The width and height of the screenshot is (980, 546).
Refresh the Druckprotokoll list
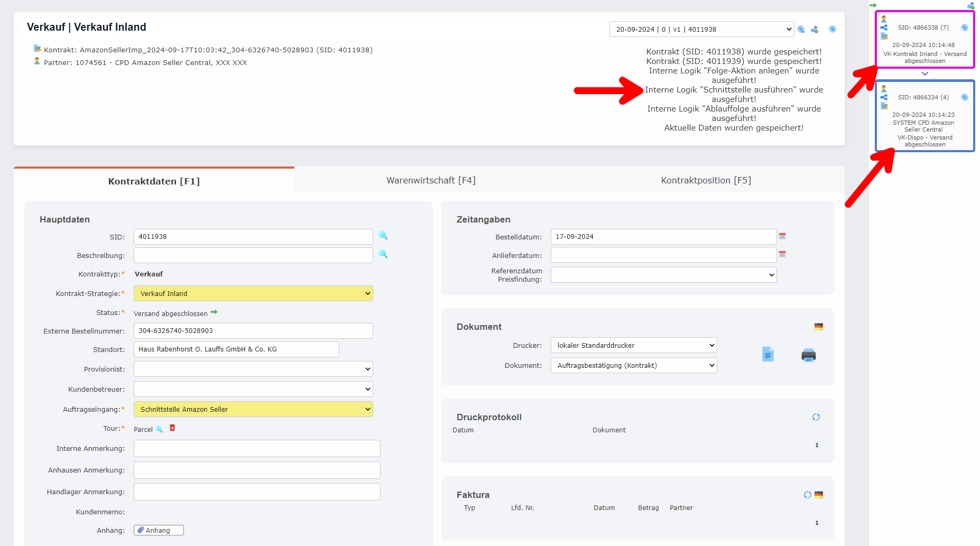816,417
